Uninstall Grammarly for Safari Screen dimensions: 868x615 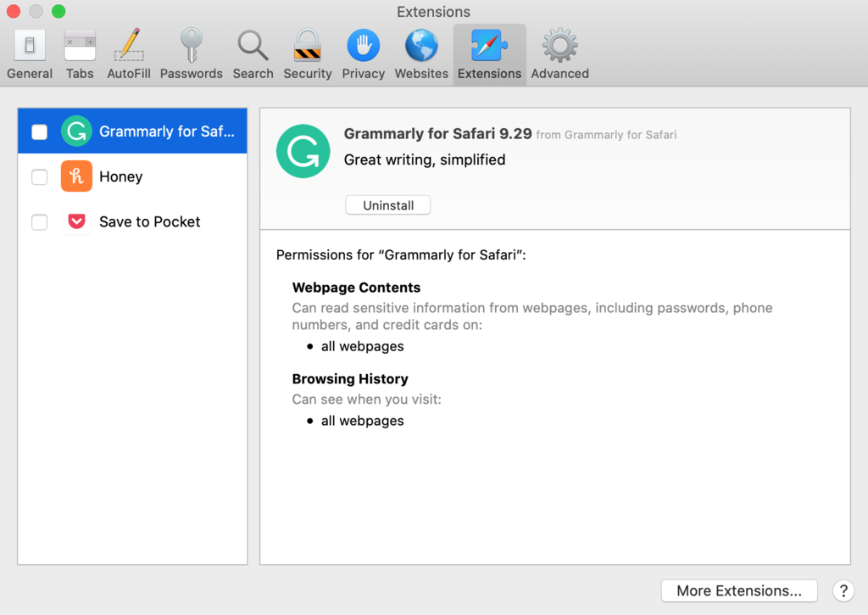point(387,204)
